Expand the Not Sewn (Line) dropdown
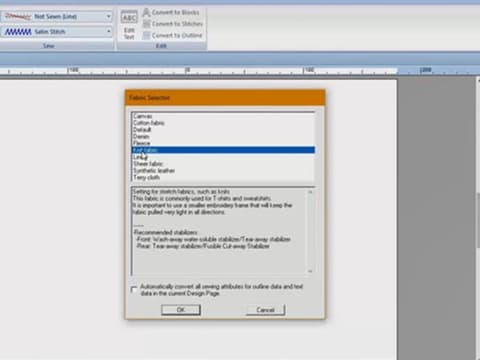 coord(108,16)
